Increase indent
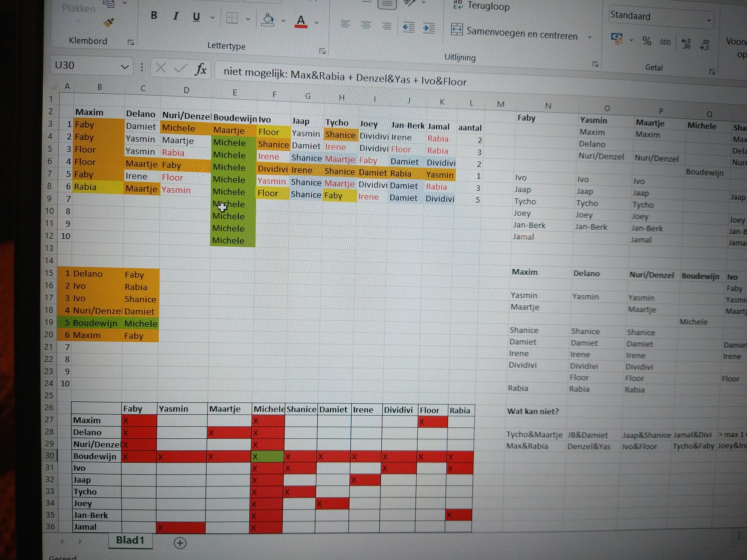 click(429, 28)
